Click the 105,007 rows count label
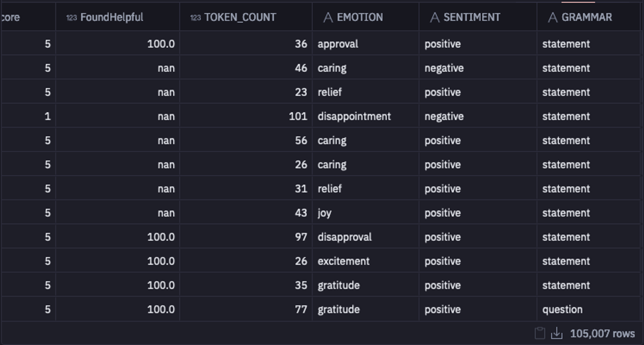Screen dimensions: 644x345 [602, 333]
